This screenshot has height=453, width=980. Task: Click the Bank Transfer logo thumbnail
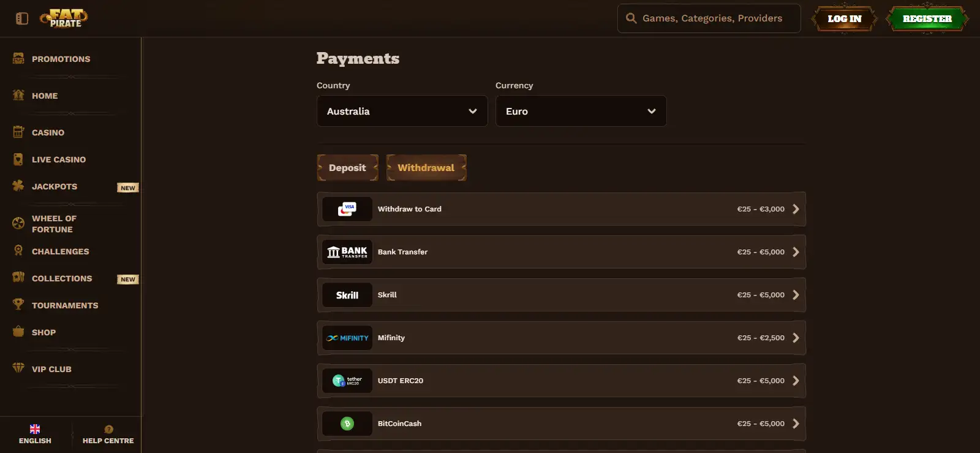click(x=347, y=252)
